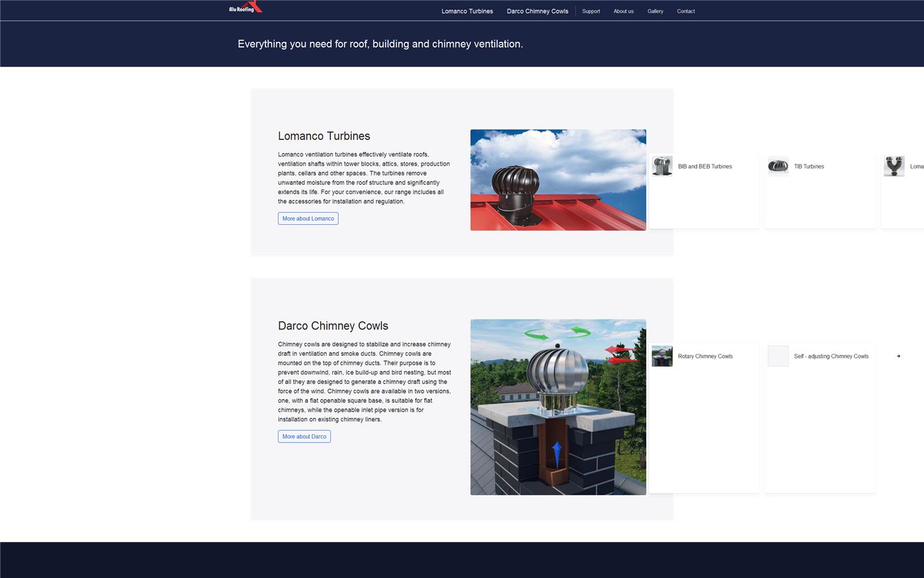Click the Self-adjusting Chimney Cowls placeholder icon

click(x=778, y=356)
